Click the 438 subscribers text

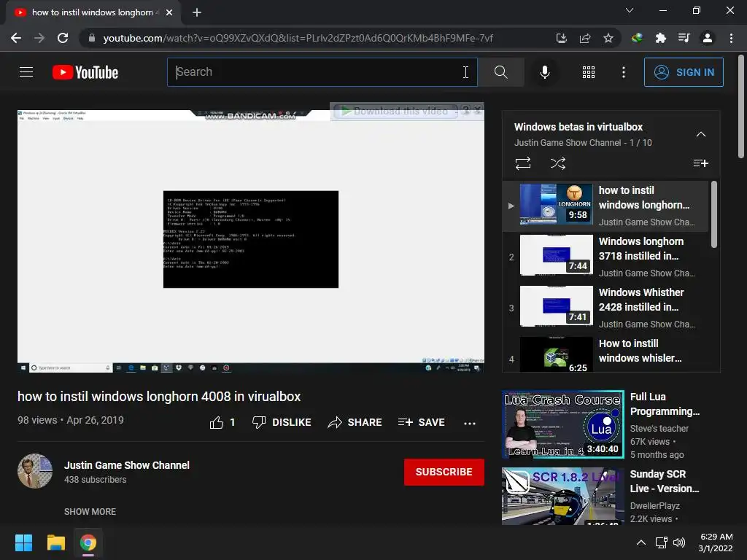(96, 480)
